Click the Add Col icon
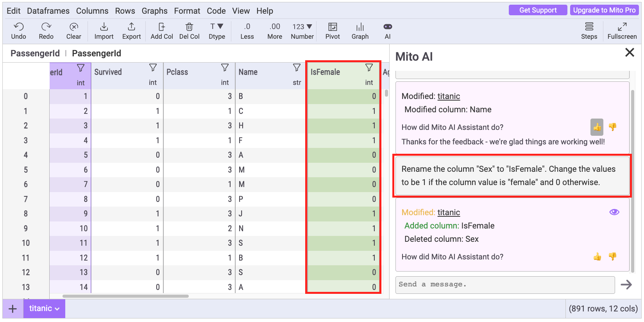The width and height of the screenshot is (644, 322). pyautogui.click(x=161, y=27)
